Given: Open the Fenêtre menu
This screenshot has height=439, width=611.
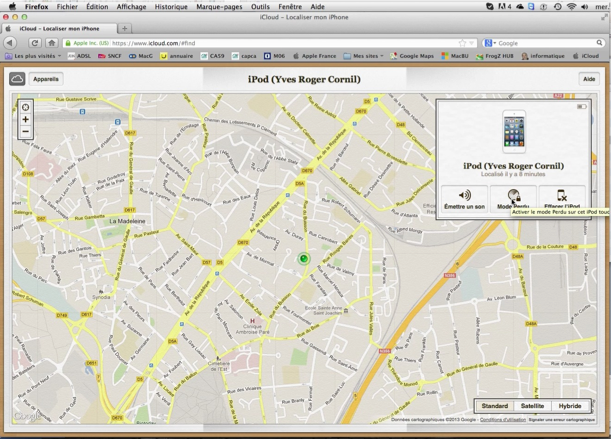Looking at the screenshot, I should (290, 7).
